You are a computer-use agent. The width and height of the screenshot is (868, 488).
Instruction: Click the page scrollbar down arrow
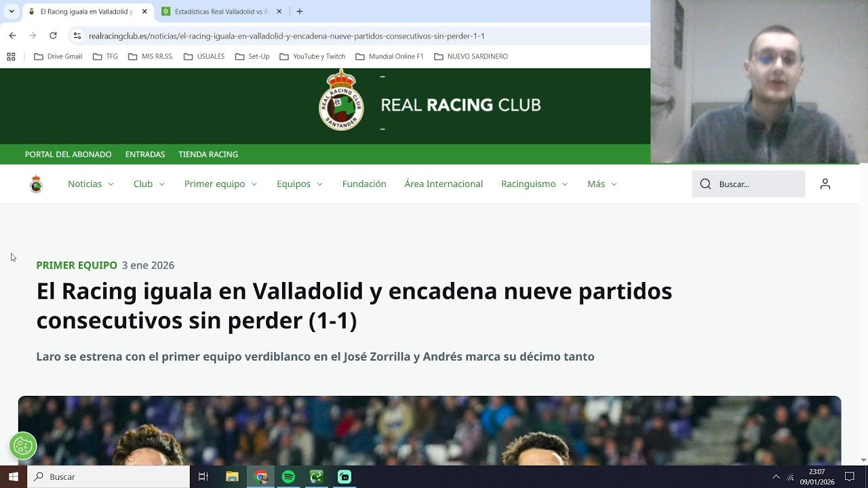click(863, 460)
